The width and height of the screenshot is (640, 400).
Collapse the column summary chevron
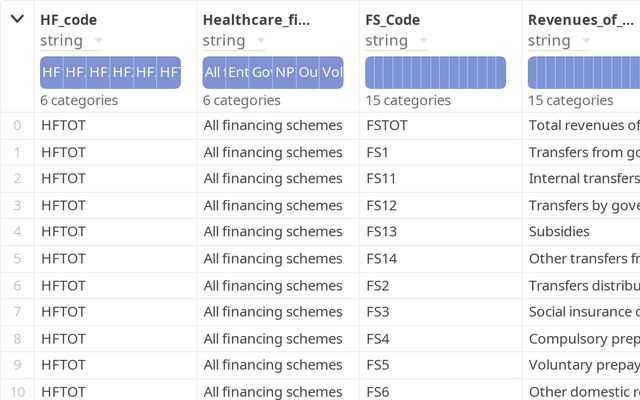tap(17, 20)
